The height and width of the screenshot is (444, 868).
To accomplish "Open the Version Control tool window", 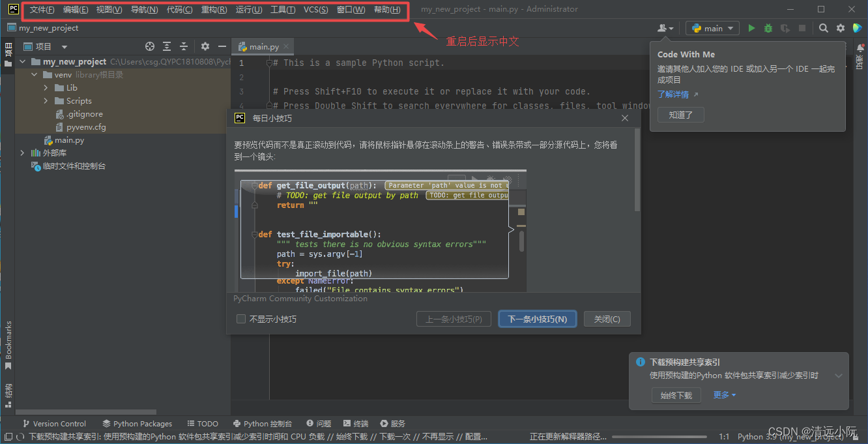I will point(54,423).
